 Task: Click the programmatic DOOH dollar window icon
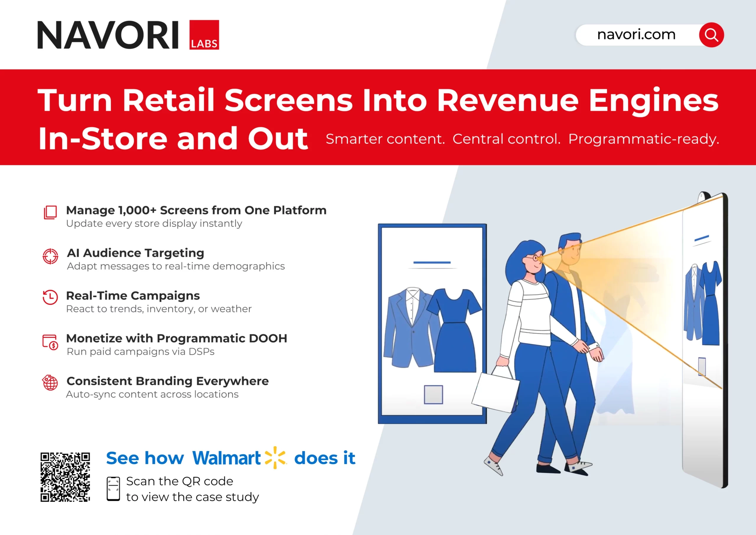50,342
